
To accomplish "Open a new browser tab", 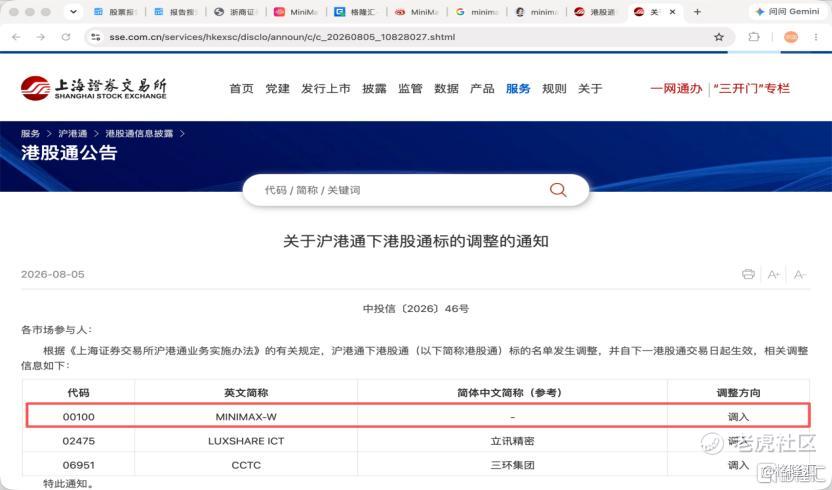I will [x=697, y=12].
